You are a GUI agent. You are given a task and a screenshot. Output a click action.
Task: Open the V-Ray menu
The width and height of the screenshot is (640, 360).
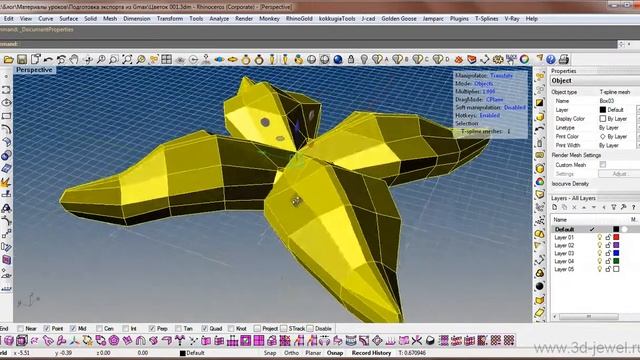(x=512, y=19)
